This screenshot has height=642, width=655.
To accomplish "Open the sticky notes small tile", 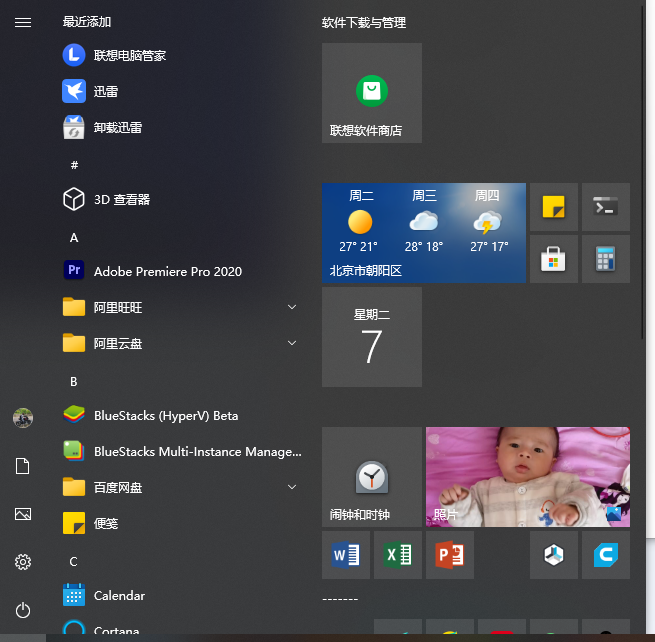I will pyautogui.click(x=554, y=207).
